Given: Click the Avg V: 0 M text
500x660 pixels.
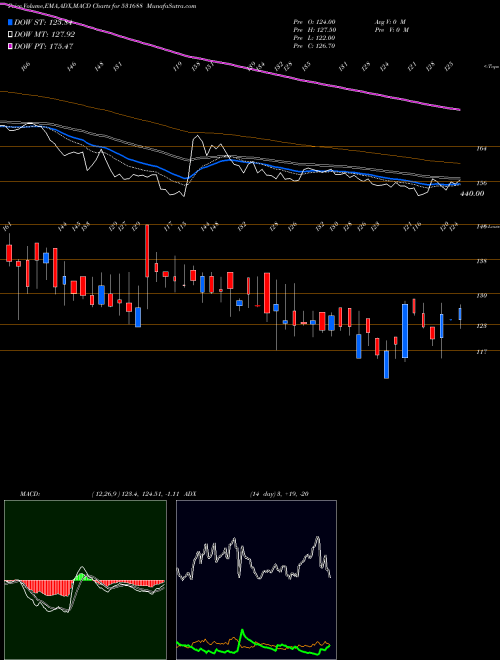Looking at the screenshot, I should pos(389,22).
